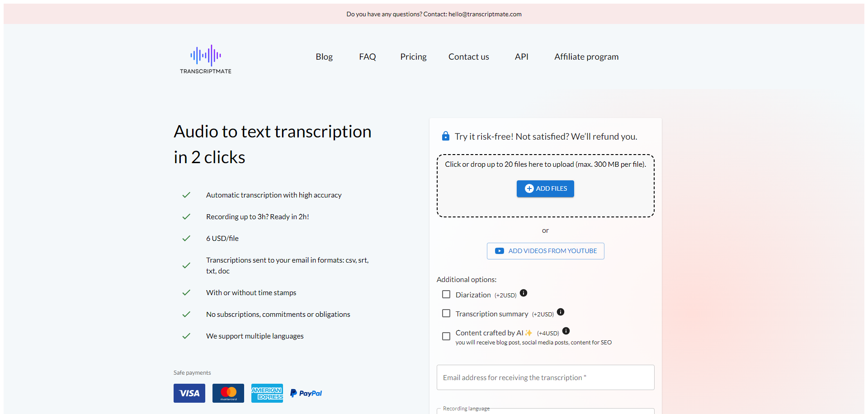The height and width of the screenshot is (414, 868).
Task: Click the sparkle icon next to Content crafted by AI
Action: (528, 333)
